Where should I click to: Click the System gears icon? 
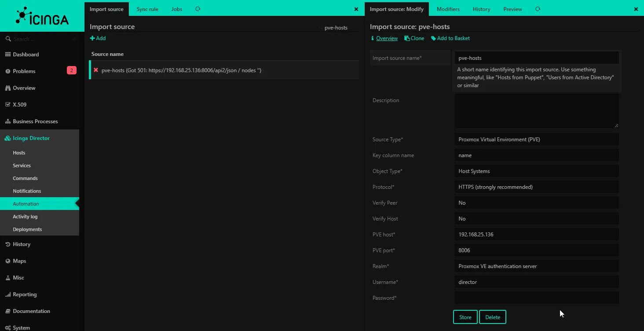[8, 328]
